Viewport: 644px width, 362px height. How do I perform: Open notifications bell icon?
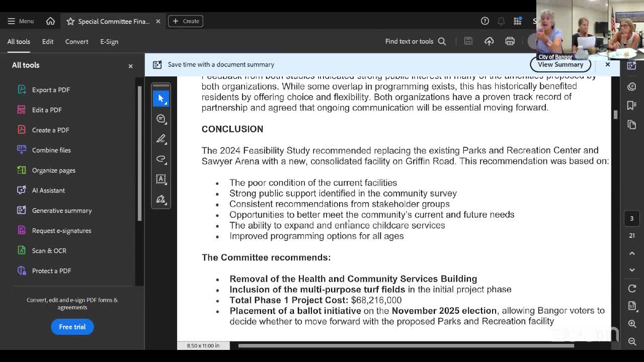[x=501, y=21]
